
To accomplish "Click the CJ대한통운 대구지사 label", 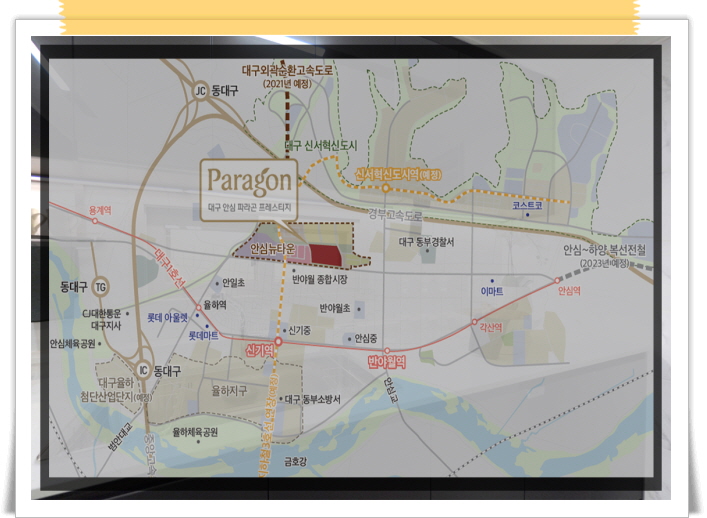I will click(101, 319).
